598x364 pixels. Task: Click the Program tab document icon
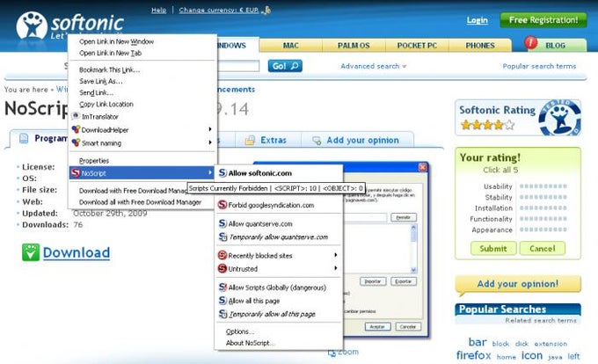[x=24, y=138]
